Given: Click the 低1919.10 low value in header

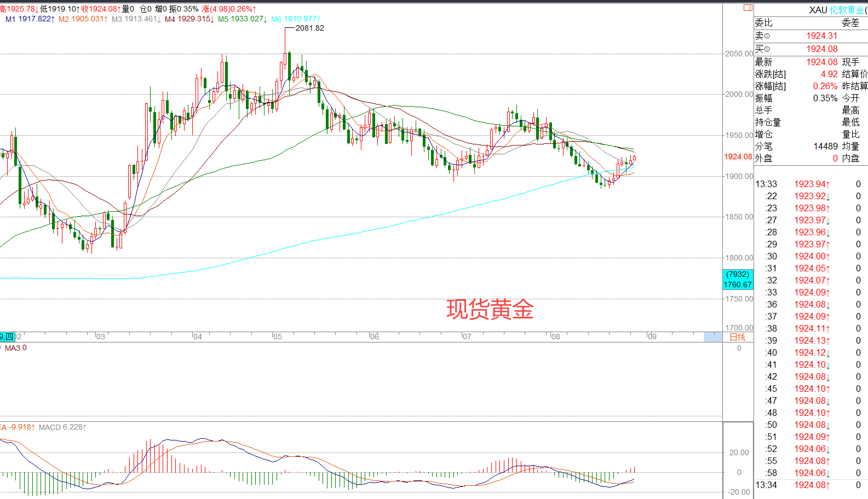Looking at the screenshot, I should tap(60, 9).
